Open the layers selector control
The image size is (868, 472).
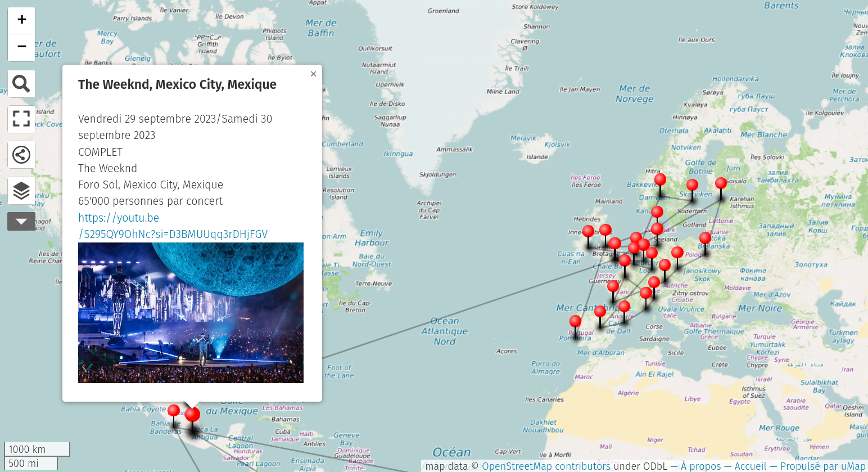pyautogui.click(x=21, y=191)
